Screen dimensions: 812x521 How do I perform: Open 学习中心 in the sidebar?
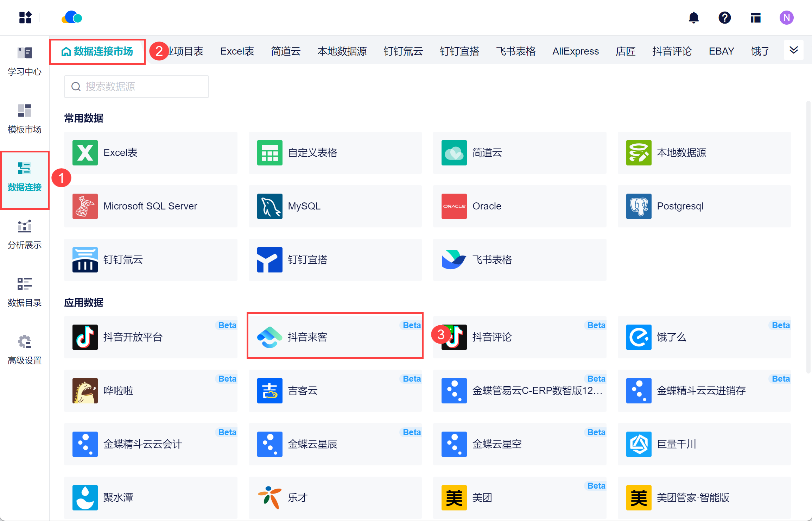(x=25, y=62)
